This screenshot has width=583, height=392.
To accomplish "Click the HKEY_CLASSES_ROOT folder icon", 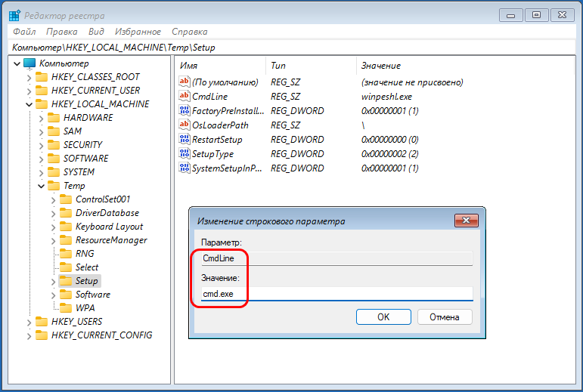I will [42, 77].
